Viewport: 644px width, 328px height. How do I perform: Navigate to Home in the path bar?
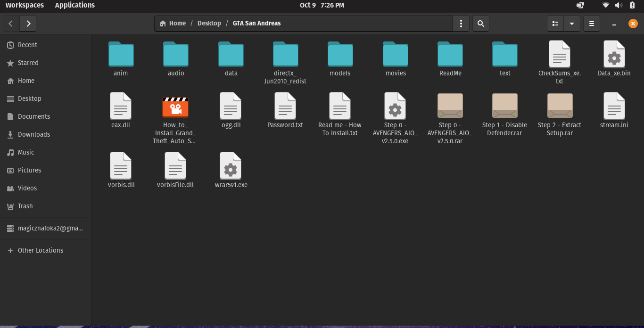point(173,23)
